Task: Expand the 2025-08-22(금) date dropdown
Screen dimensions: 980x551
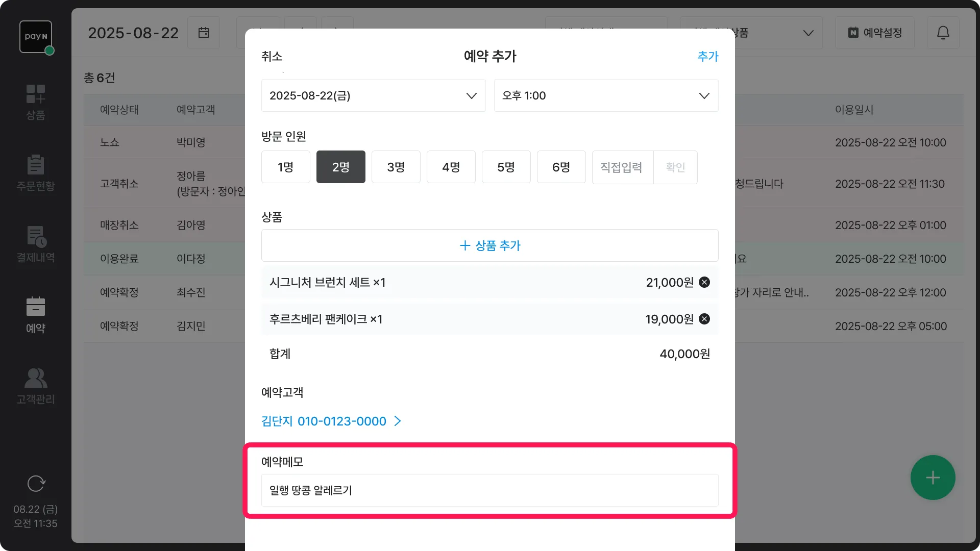Action: click(373, 95)
